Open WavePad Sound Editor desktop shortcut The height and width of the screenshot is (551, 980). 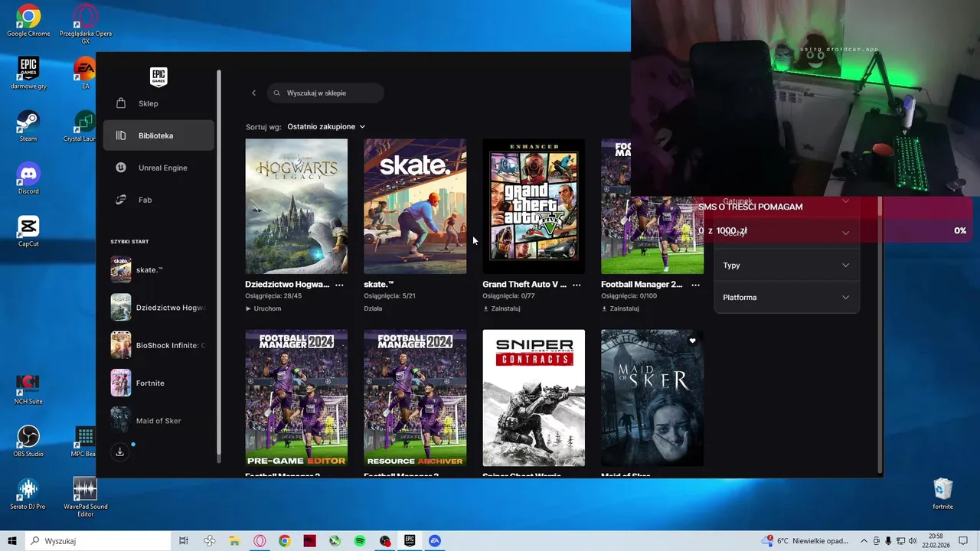coord(86,497)
